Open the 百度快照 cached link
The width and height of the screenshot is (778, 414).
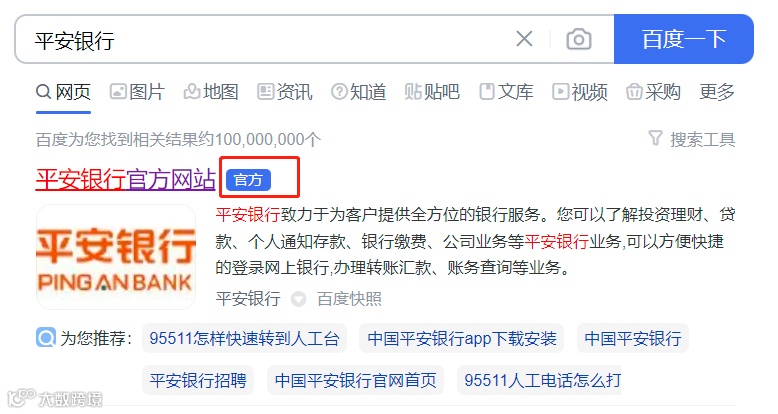[349, 299]
